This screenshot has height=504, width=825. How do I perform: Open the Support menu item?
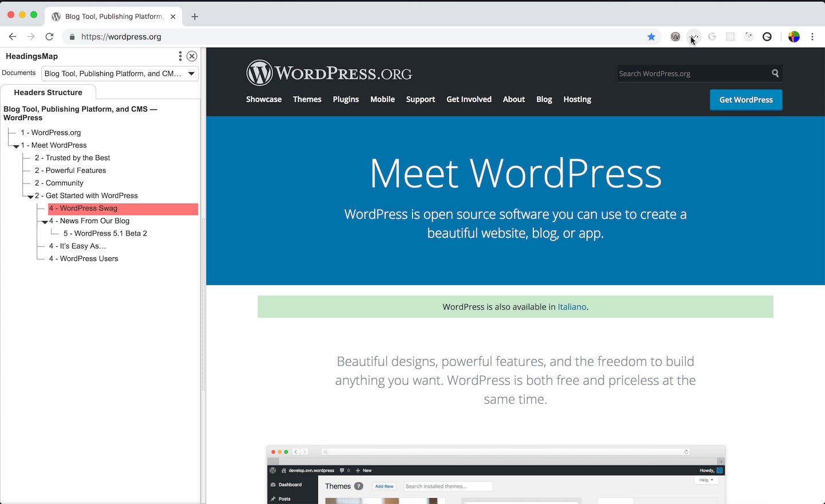[421, 99]
